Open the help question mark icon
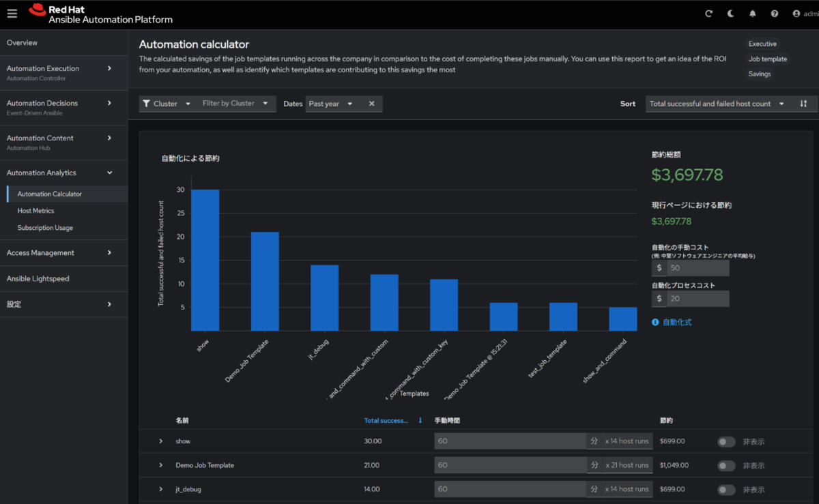 [x=775, y=14]
